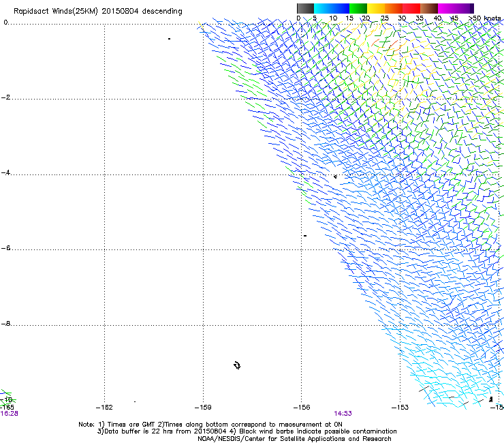Select the brown 35-40 knots legend swatch

429,8
